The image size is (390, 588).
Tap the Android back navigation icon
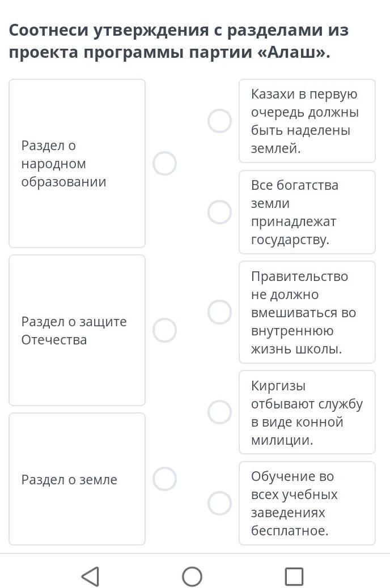91,576
